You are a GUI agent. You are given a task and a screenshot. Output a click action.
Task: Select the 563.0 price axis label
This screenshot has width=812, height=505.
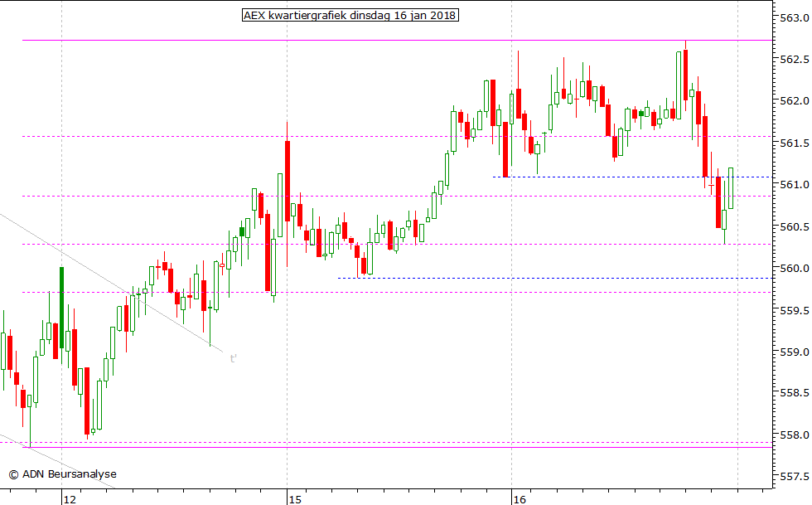point(794,18)
